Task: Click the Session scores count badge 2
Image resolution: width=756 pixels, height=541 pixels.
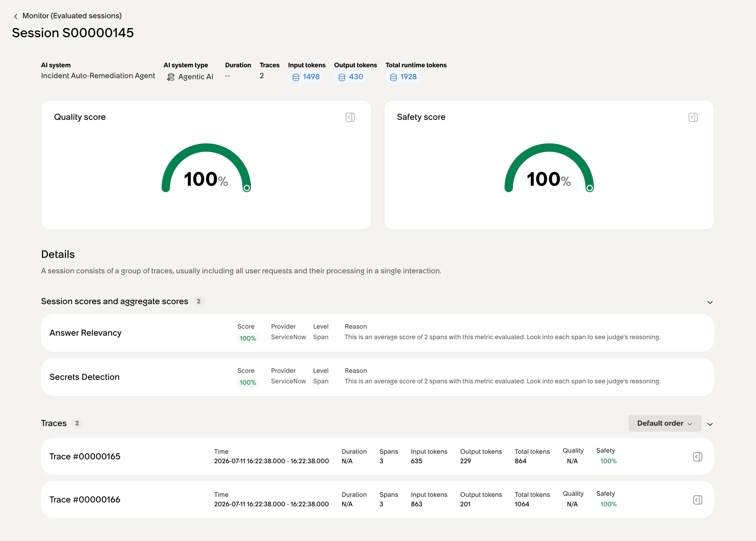Action: [x=198, y=301]
